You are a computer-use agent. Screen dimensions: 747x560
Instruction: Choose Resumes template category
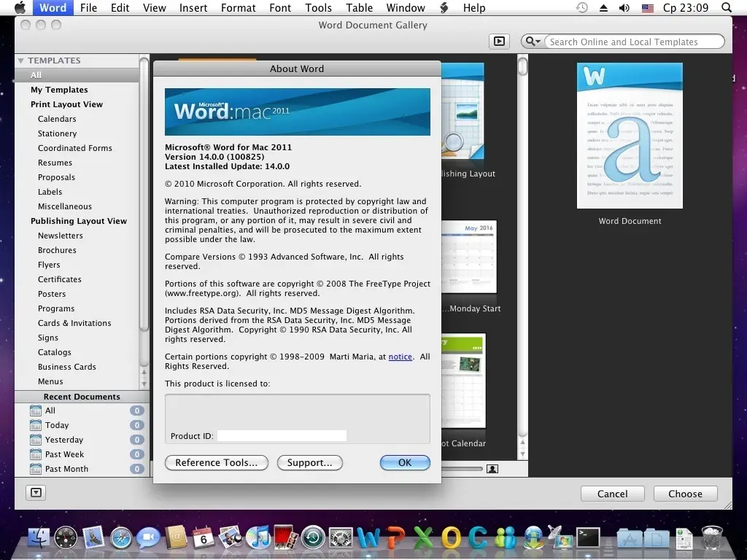[x=55, y=163]
